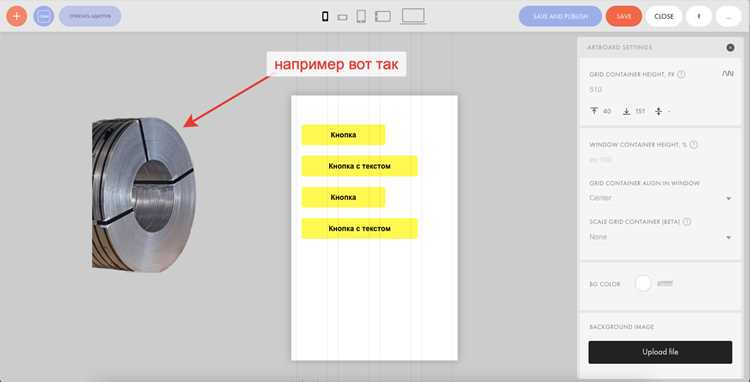The height and width of the screenshot is (382, 750).
Task: Click the Artboard Settings panel title
Action: pyautogui.click(x=619, y=47)
